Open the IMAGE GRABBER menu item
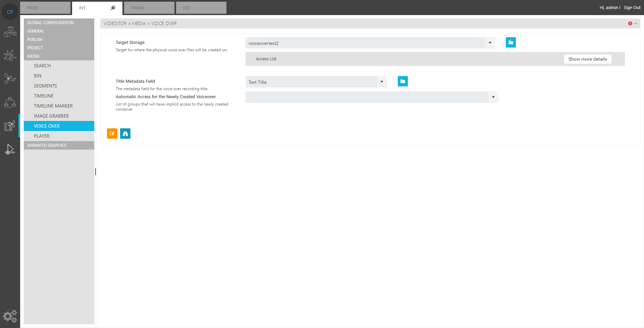Viewport: 644px width, 328px height. point(51,116)
